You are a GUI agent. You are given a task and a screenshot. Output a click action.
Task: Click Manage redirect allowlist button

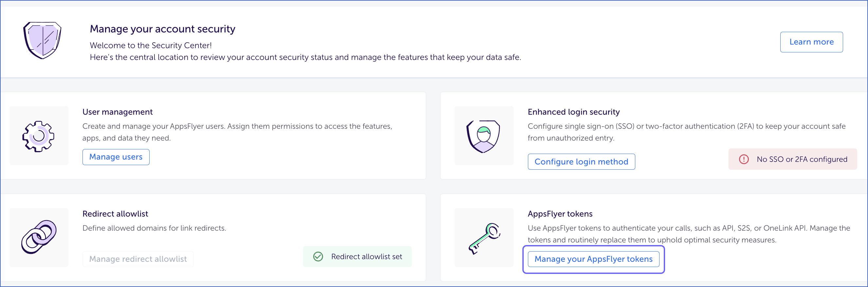pos(138,259)
